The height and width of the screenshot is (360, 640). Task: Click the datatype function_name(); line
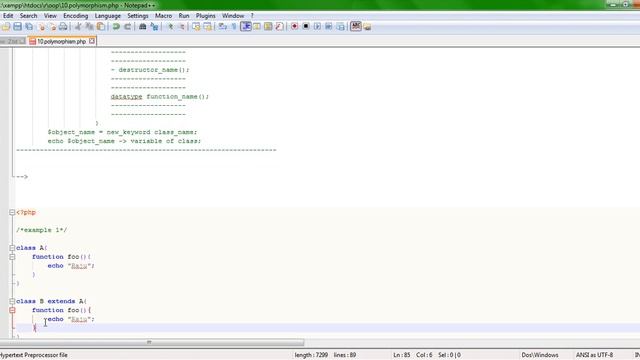(x=160, y=97)
